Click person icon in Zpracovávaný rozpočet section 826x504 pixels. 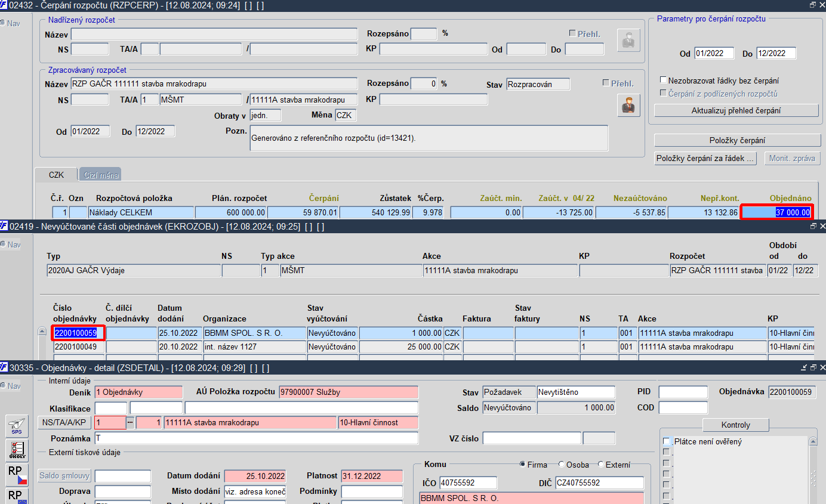pyautogui.click(x=628, y=106)
